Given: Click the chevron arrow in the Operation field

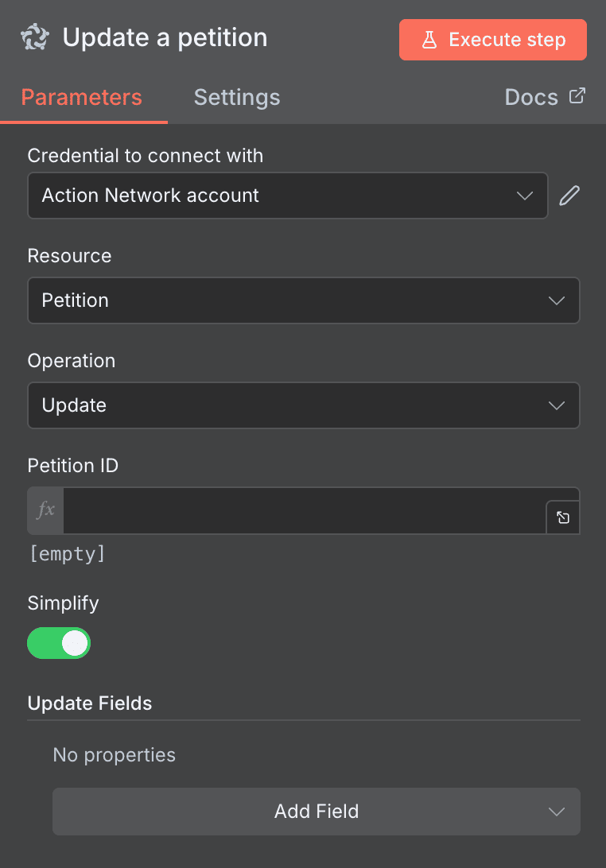Looking at the screenshot, I should click(x=557, y=405).
